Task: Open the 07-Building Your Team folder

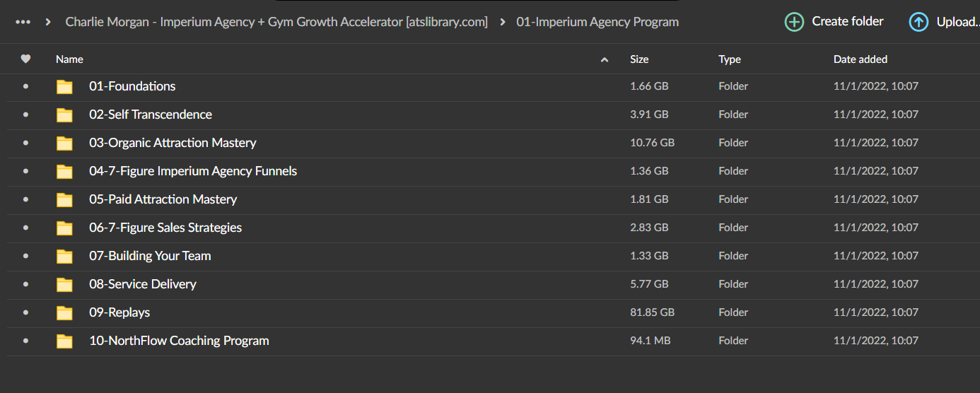Action: click(150, 256)
